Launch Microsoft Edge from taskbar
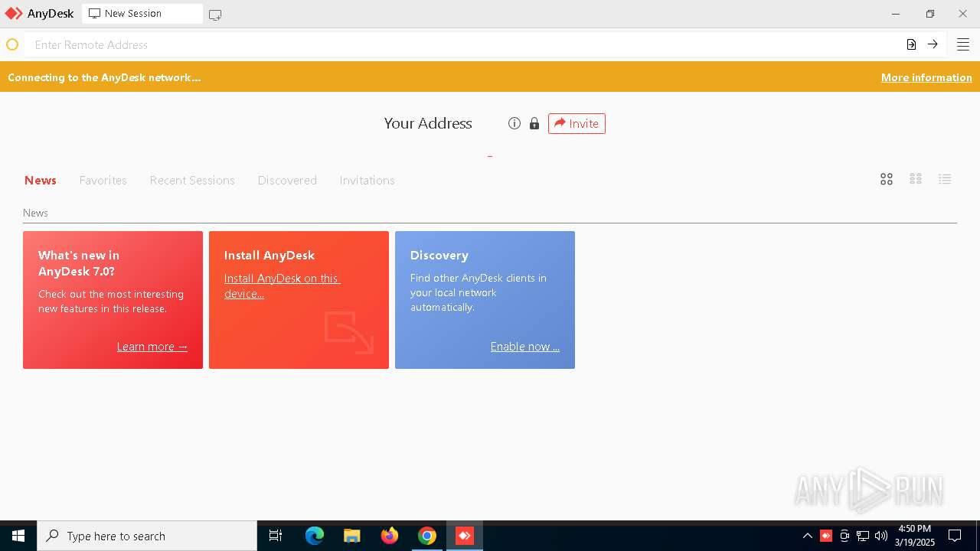 point(315,536)
